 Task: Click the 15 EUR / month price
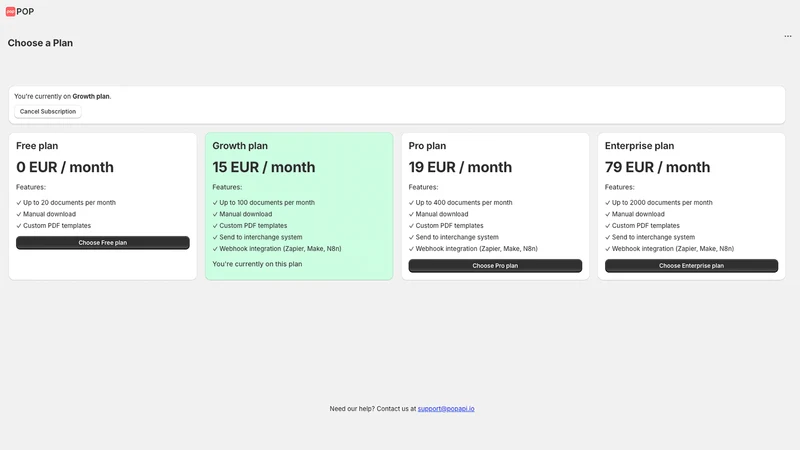264,167
